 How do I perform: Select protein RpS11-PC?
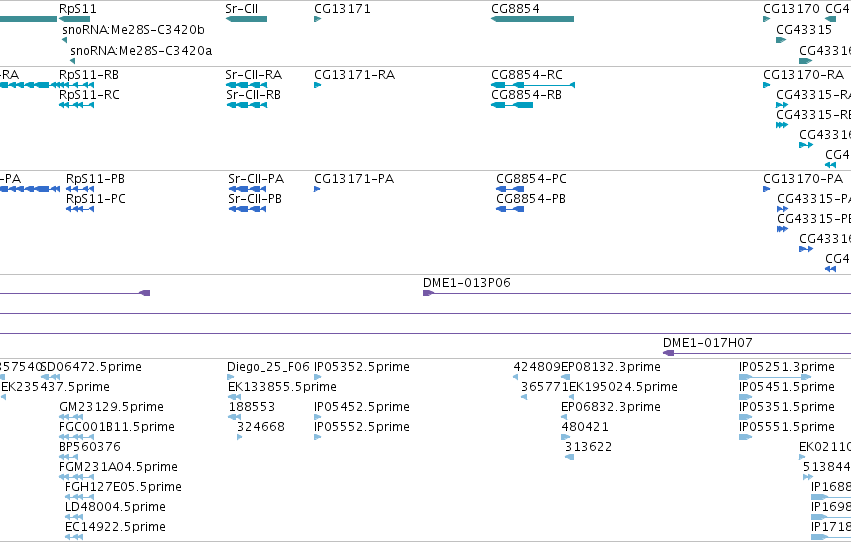(96, 199)
